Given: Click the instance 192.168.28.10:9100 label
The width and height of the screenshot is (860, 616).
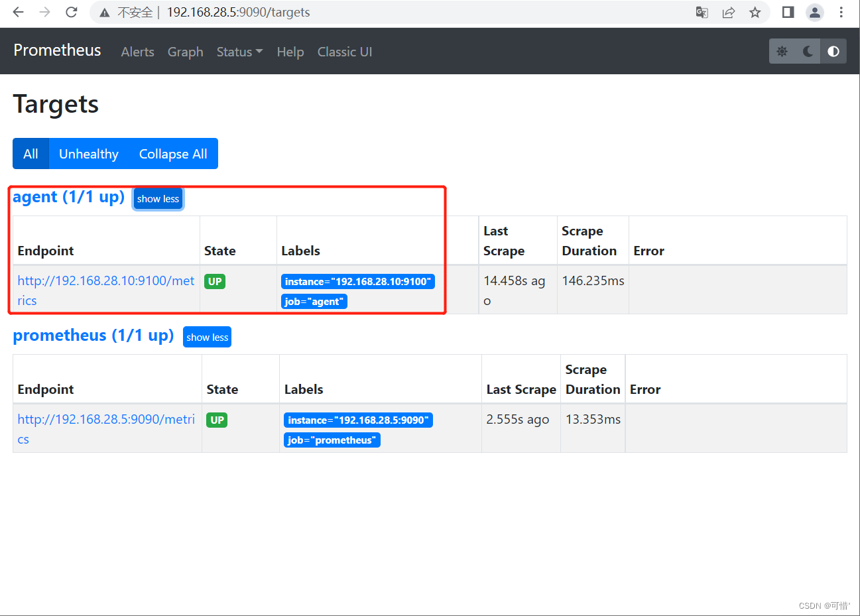Looking at the screenshot, I should [x=358, y=281].
